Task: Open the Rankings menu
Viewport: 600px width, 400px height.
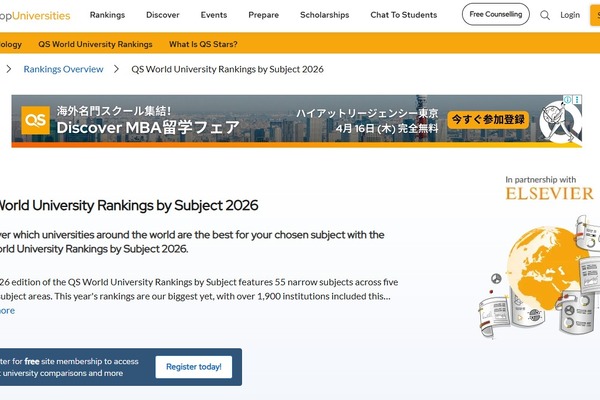Action: (107, 15)
